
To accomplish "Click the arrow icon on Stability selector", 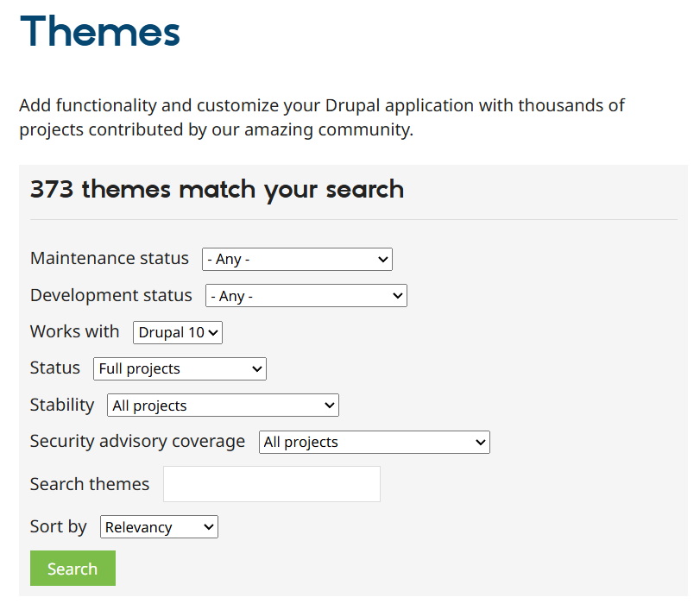I will click(331, 405).
